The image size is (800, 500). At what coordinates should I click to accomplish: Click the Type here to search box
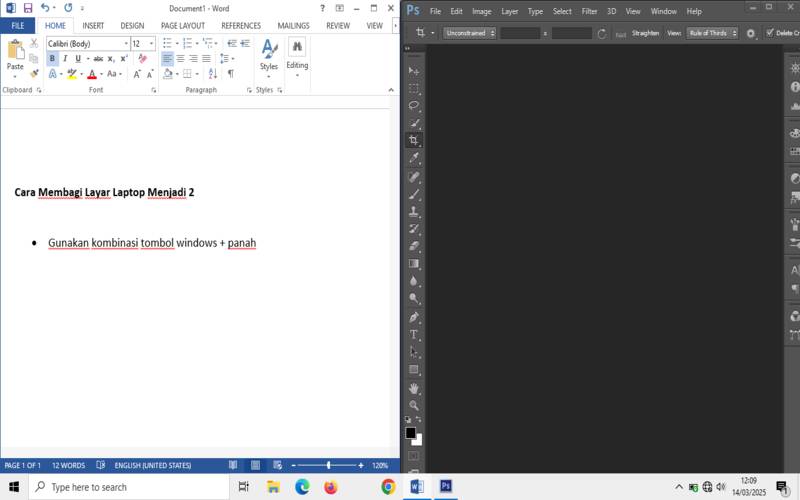point(129,487)
